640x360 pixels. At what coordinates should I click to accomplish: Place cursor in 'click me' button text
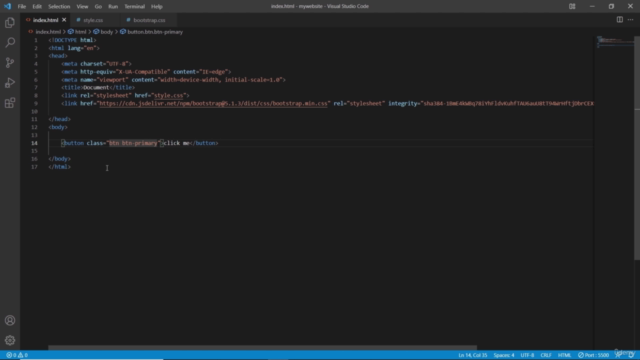(177, 143)
